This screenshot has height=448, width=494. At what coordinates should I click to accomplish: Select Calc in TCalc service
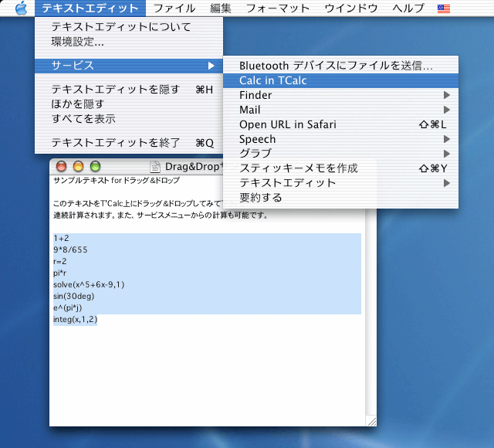(x=340, y=80)
